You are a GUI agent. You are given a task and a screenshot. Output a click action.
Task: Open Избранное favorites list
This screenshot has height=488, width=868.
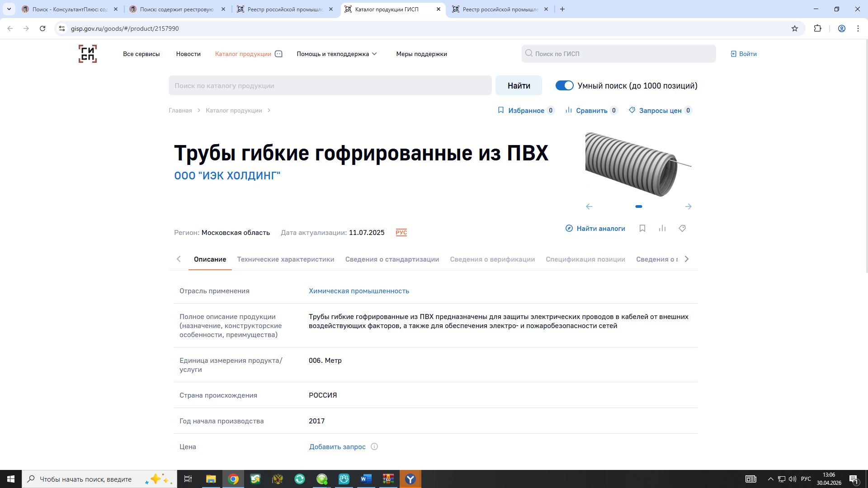click(526, 110)
